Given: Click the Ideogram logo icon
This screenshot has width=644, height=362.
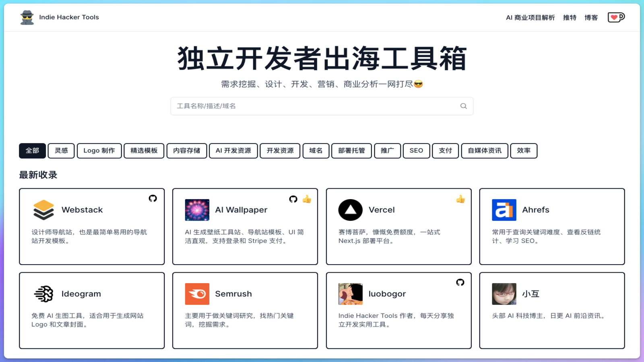Looking at the screenshot, I should coord(43,294).
